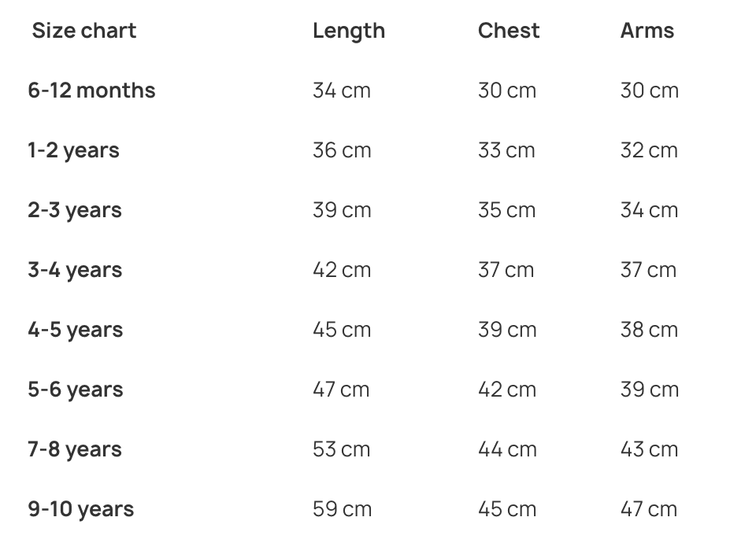Click the Chest column header

point(509,31)
